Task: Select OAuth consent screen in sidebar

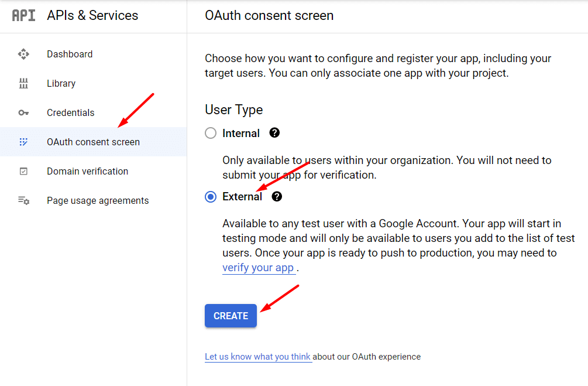Action: [x=94, y=142]
